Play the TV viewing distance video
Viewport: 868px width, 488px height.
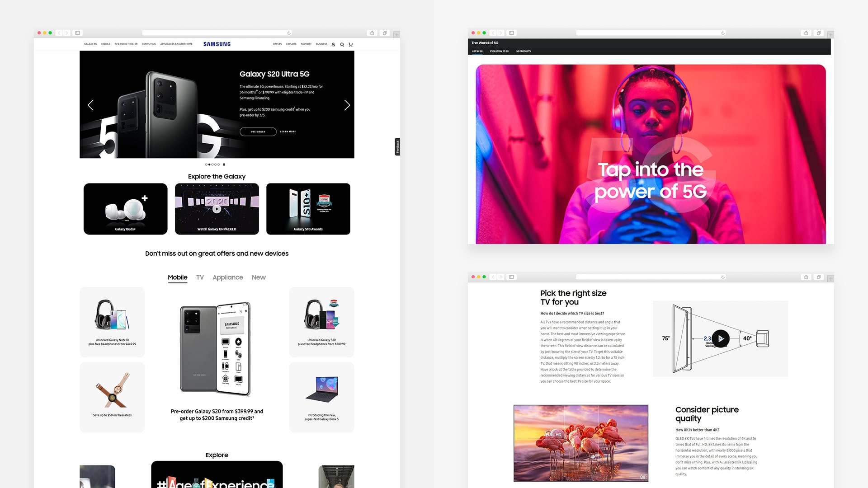tap(721, 338)
